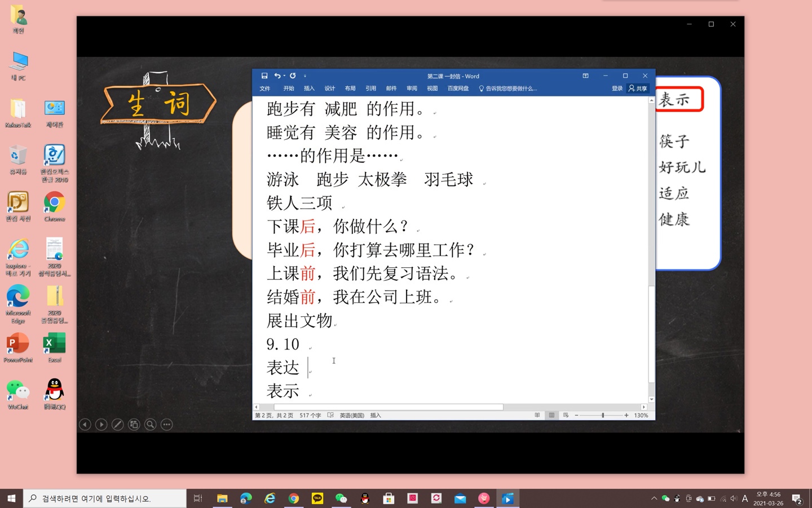The height and width of the screenshot is (508, 812).
Task: Click the word 铁人三项 in document
Action: [299, 203]
